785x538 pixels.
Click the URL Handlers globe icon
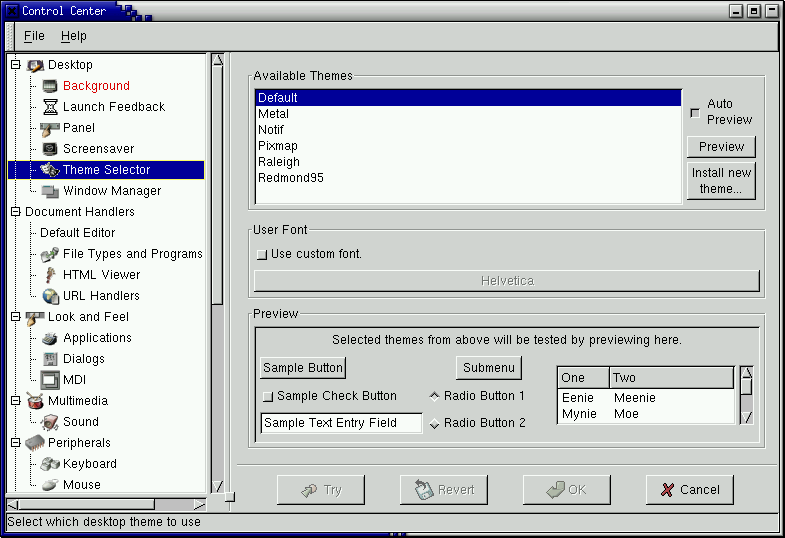pos(50,296)
